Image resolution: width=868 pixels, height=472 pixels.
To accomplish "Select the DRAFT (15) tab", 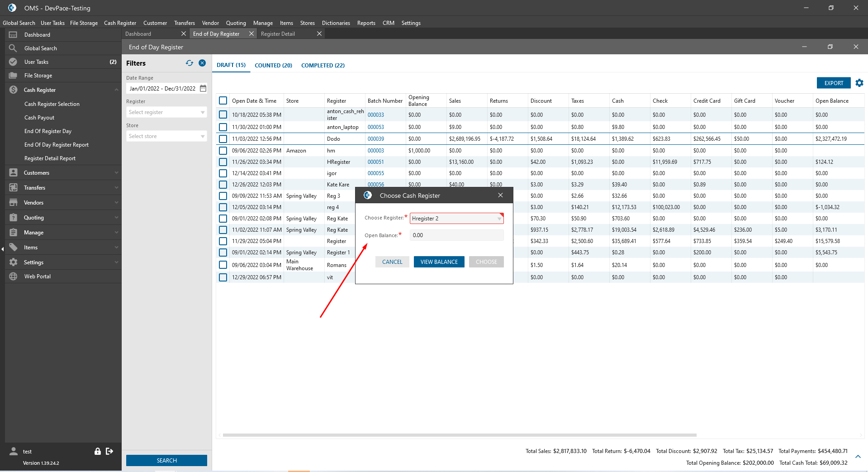I will click(231, 65).
